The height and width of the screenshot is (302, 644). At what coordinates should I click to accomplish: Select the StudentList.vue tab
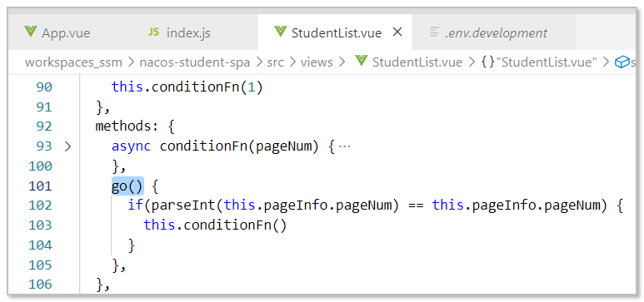(335, 32)
